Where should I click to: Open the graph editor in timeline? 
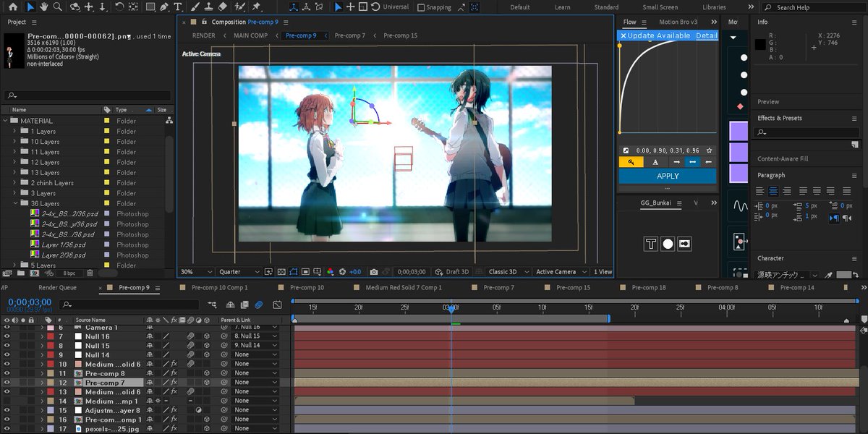[x=278, y=305]
